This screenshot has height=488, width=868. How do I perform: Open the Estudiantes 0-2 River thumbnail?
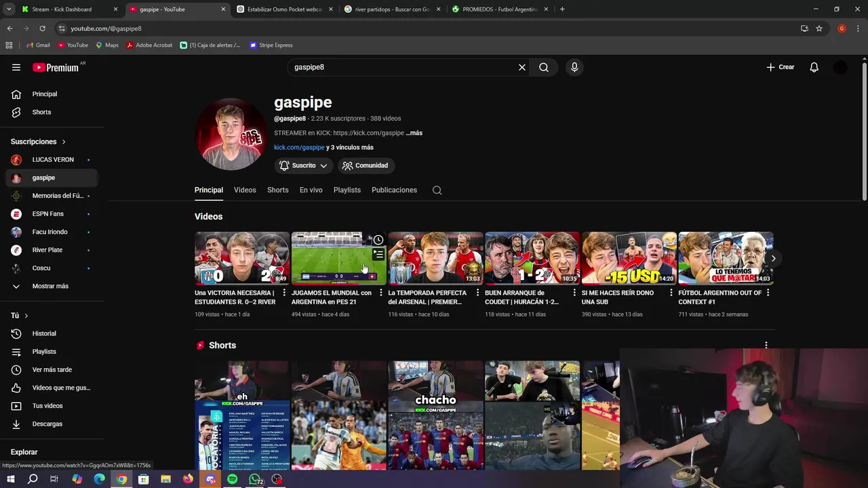point(242,258)
